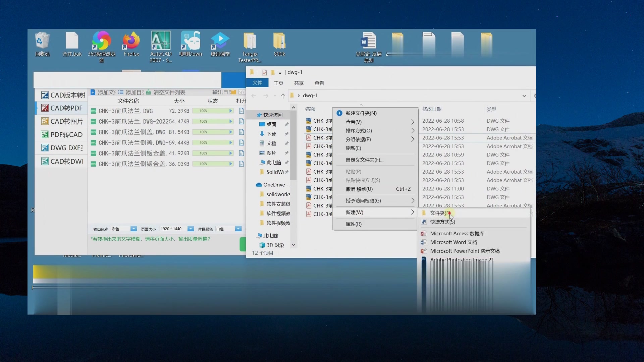Toggle the pin next to 下载
644x362 pixels.
(x=286, y=134)
